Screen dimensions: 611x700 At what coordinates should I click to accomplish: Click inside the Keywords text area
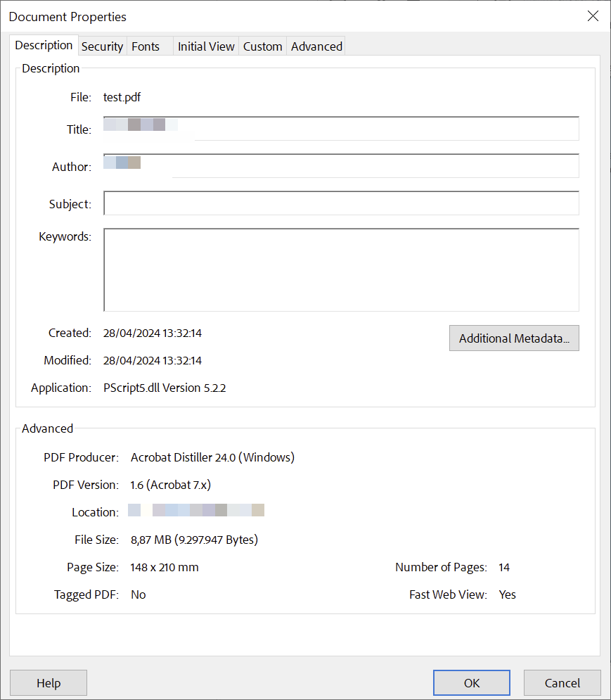pos(341,269)
